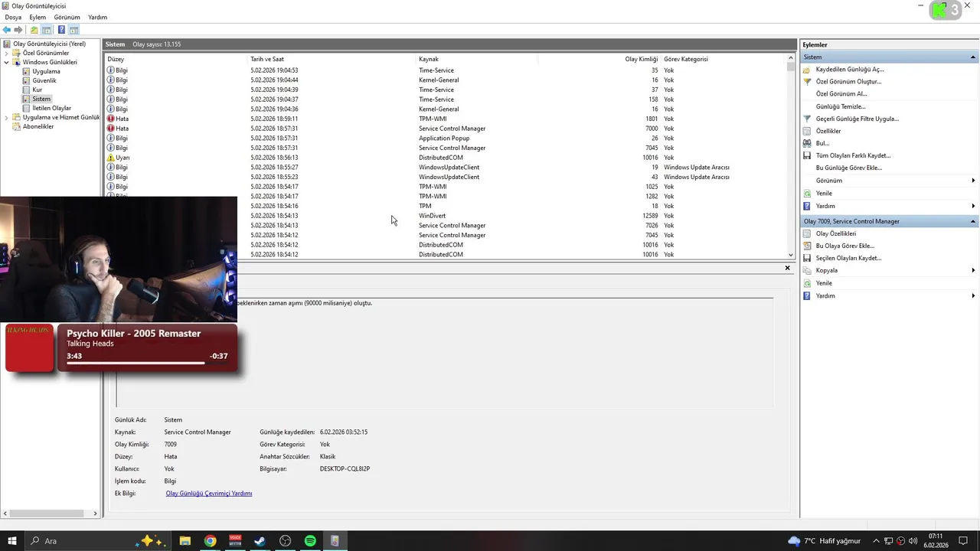Select 'İletilen Olaylar' in the tree
The image size is (980, 551).
(51, 109)
